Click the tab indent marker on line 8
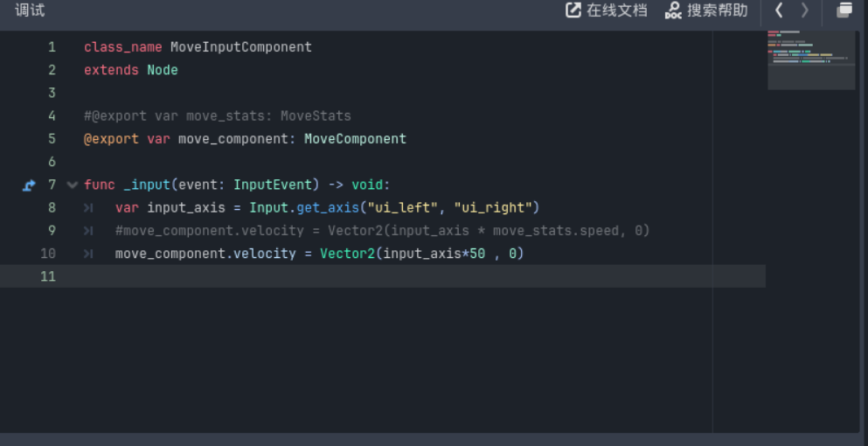The width and height of the screenshot is (868, 446). point(88,208)
